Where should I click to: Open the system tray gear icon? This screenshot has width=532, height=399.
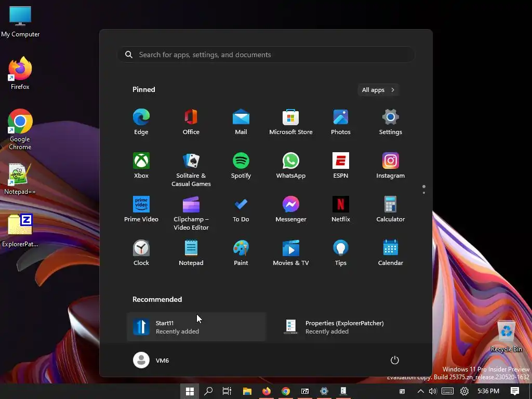tap(464, 391)
